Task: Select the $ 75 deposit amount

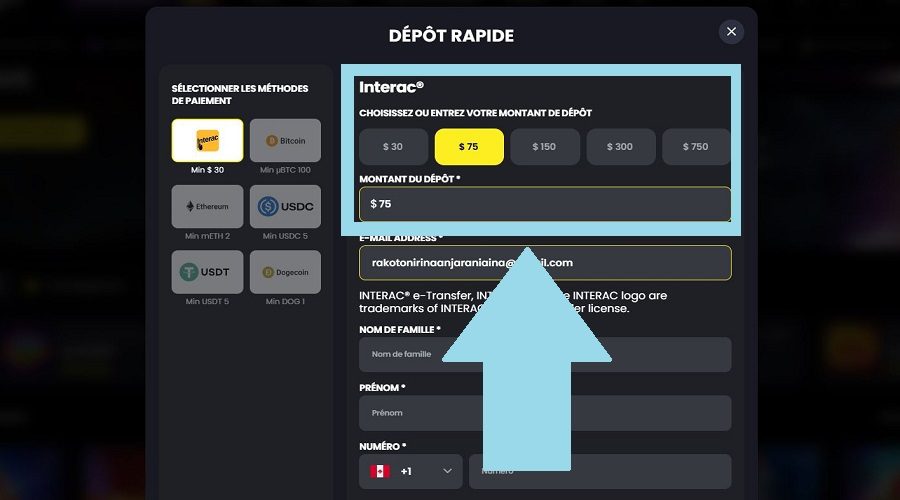Action: (469, 147)
